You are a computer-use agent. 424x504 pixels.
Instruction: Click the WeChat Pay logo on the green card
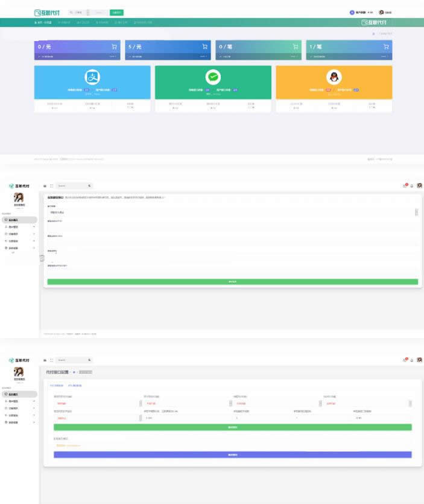pyautogui.click(x=213, y=77)
